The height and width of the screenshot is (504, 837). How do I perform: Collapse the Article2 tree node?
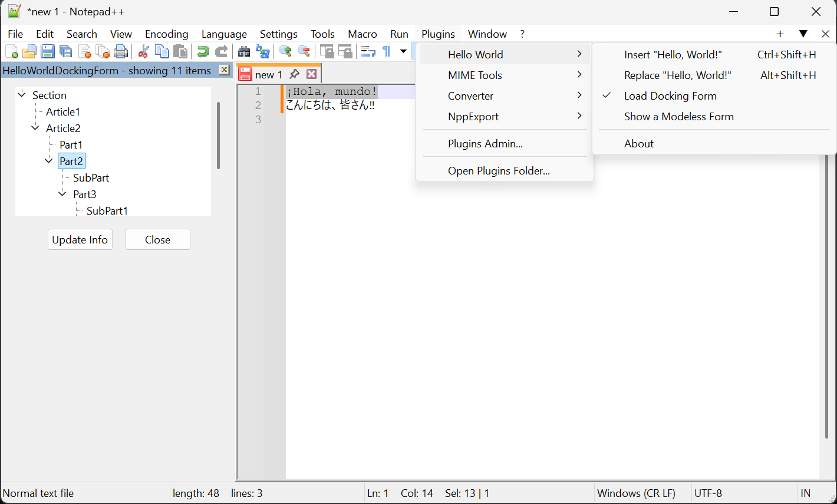click(x=35, y=127)
